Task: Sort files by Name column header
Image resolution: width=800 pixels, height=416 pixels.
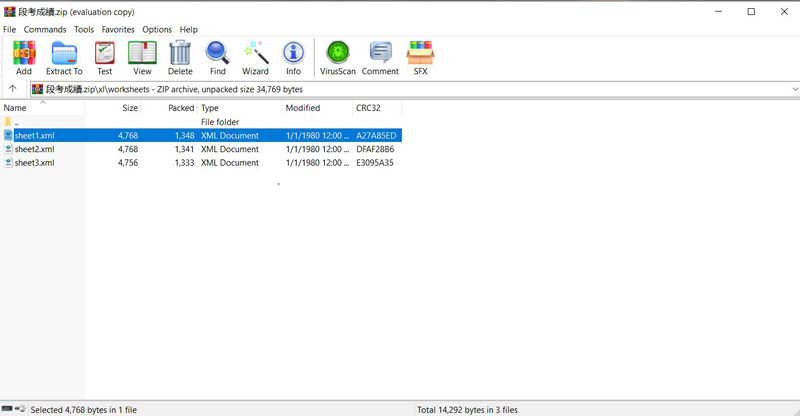Action: [15, 108]
